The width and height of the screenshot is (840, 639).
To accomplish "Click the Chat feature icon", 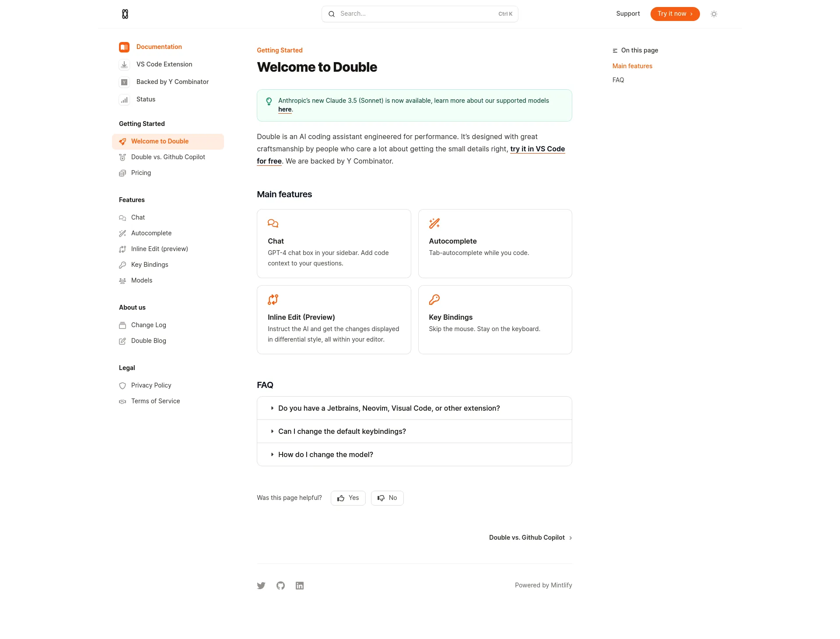I will click(x=273, y=223).
